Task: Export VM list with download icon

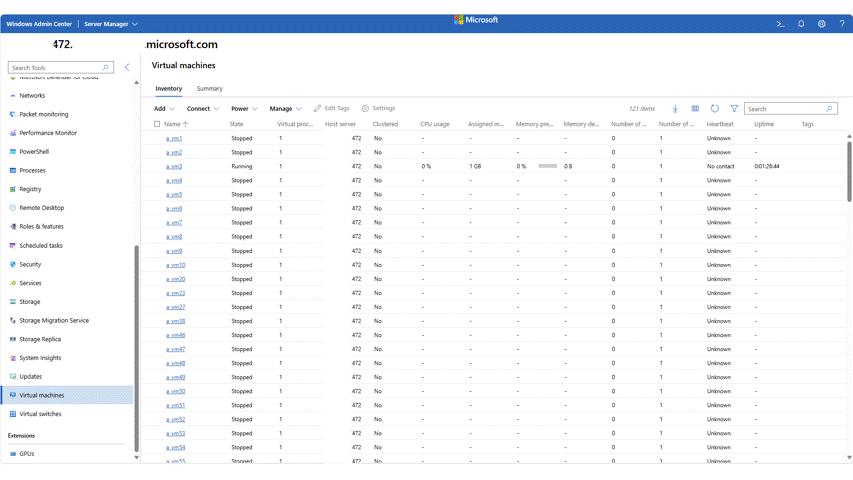Action: 675,109
